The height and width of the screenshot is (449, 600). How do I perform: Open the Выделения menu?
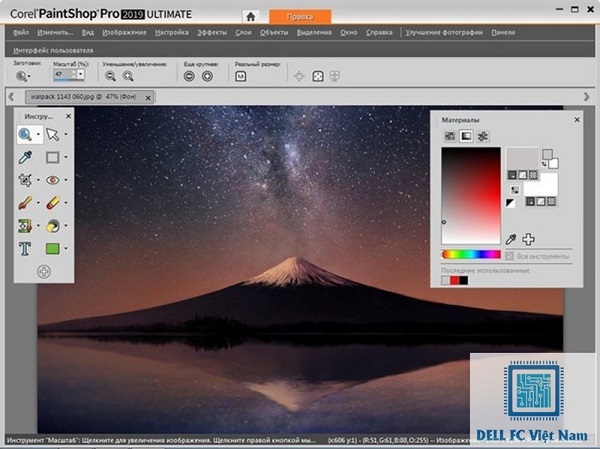(314, 33)
